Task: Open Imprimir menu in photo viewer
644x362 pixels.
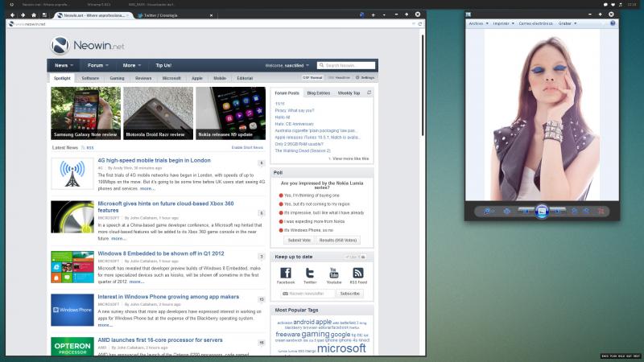Action: point(504,23)
